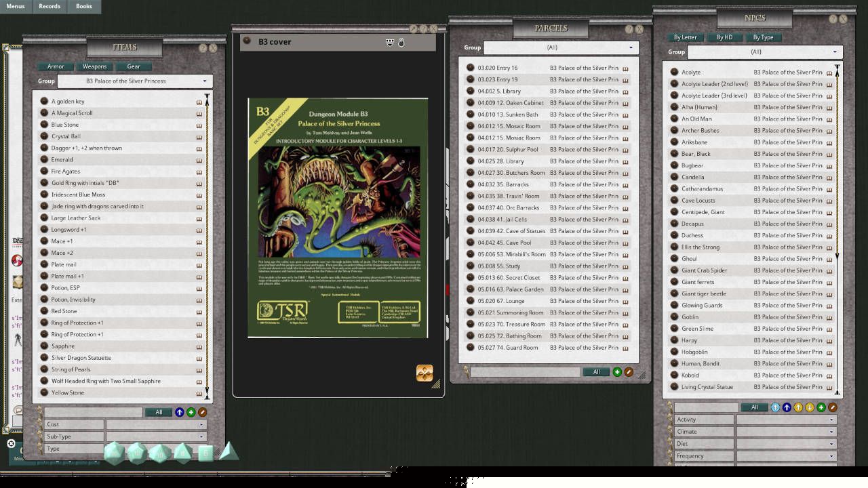Filter items by Weapons

(94, 66)
